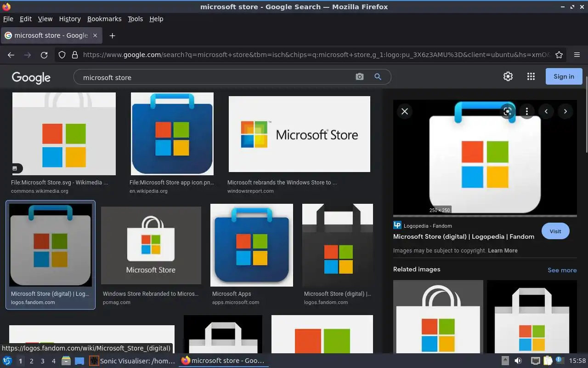588x368 pixels.
Task: Switch to workspace 3
Action: (x=42, y=361)
